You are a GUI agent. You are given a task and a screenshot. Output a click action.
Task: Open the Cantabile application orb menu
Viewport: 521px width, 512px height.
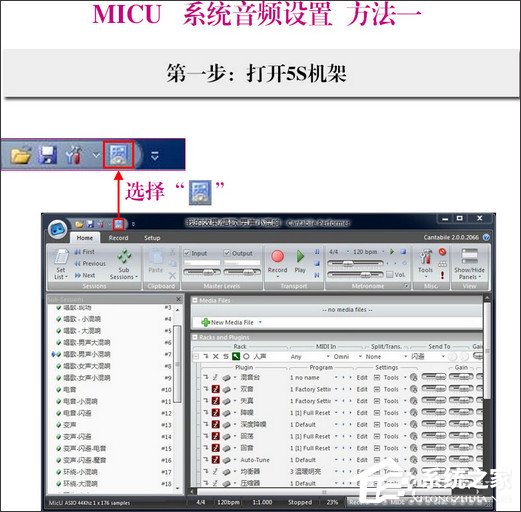[58, 230]
